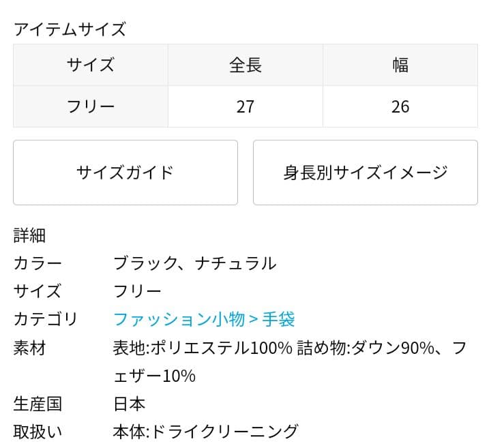This screenshot has width=491, height=448.
Task: Tap the 本体:ドライクリーニング care text
Action: click(205, 432)
